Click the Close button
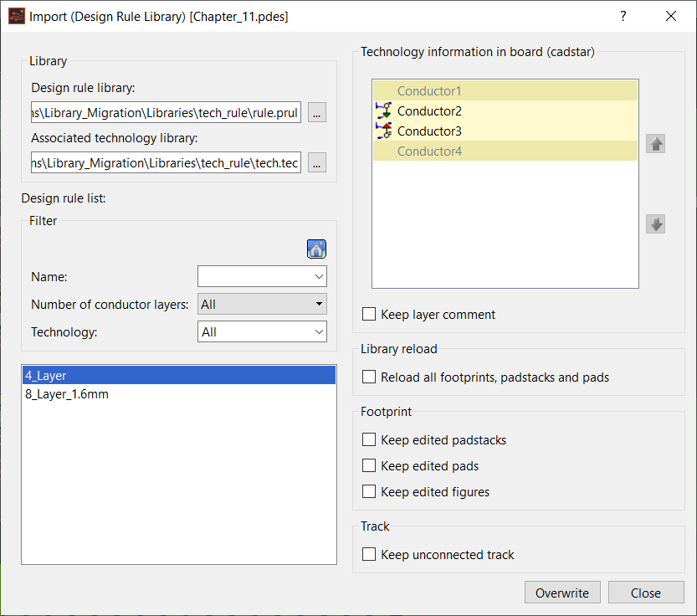 point(646,593)
